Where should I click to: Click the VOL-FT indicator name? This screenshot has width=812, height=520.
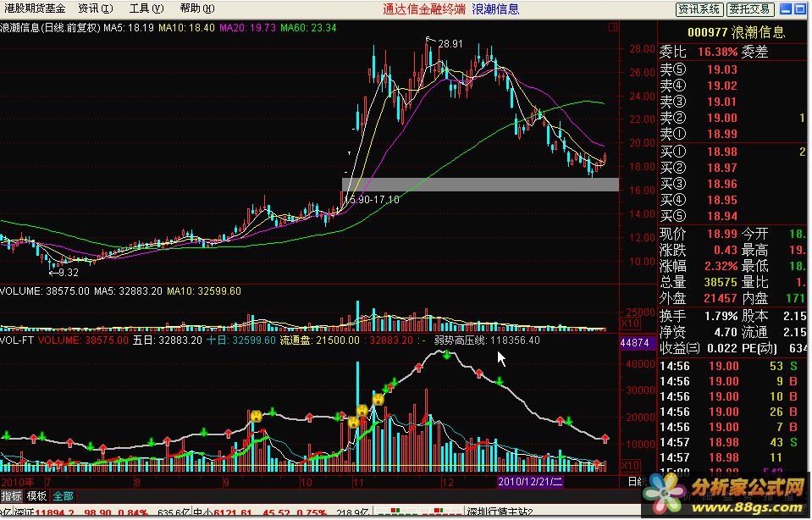pos(17,340)
